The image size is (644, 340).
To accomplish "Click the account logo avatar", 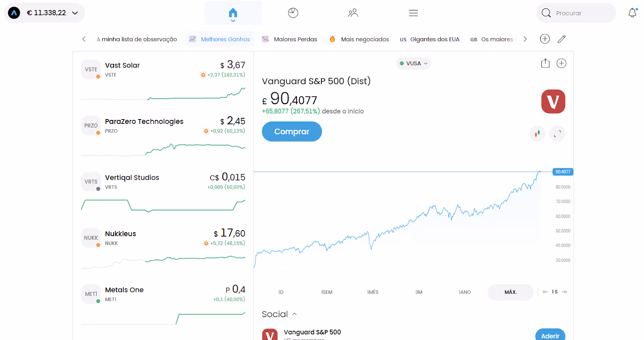I will point(14,13).
